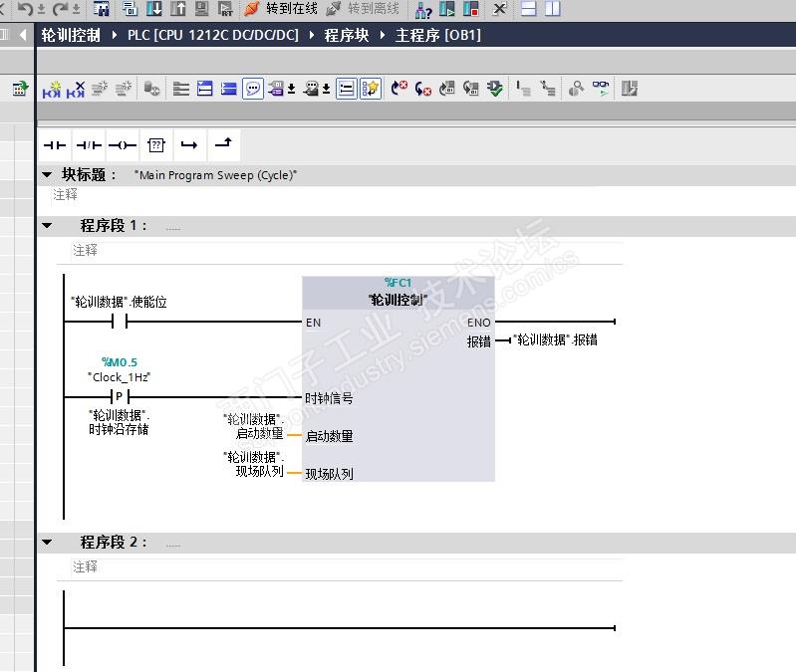
Task: Click cross-reference X icon
Action: tap(499, 9)
